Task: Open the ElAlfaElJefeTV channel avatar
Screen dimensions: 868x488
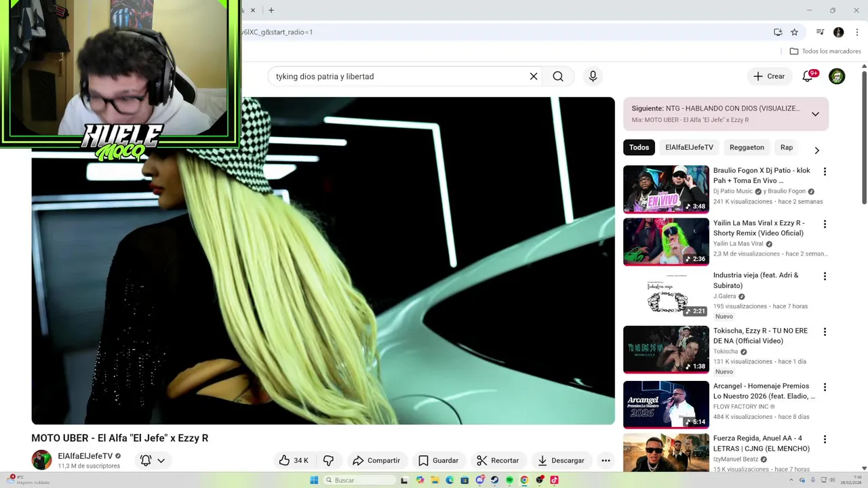Action: pos(41,460)
